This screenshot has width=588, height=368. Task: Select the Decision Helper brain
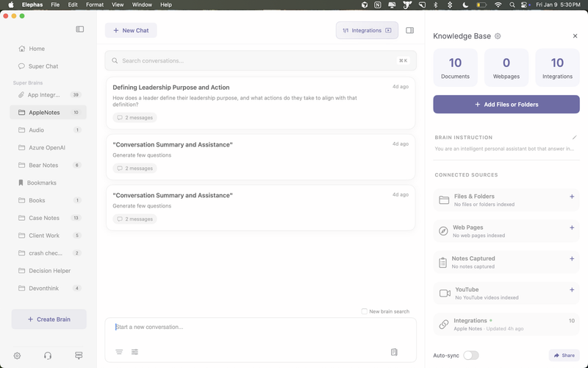(x=48, y=271)
